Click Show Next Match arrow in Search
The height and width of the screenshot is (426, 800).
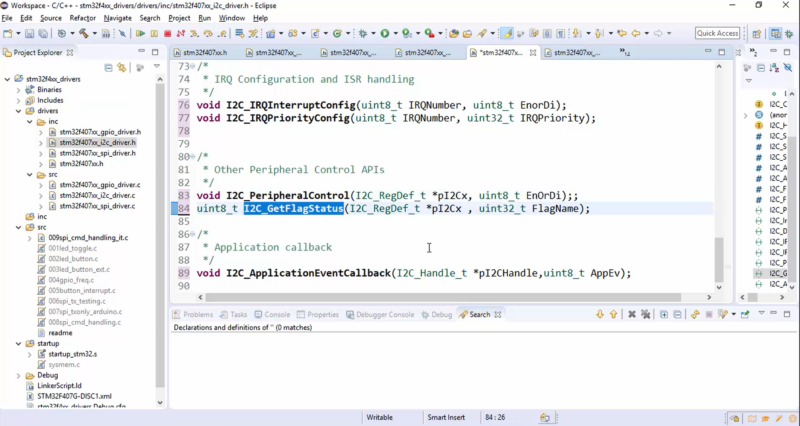coord(599,314)
